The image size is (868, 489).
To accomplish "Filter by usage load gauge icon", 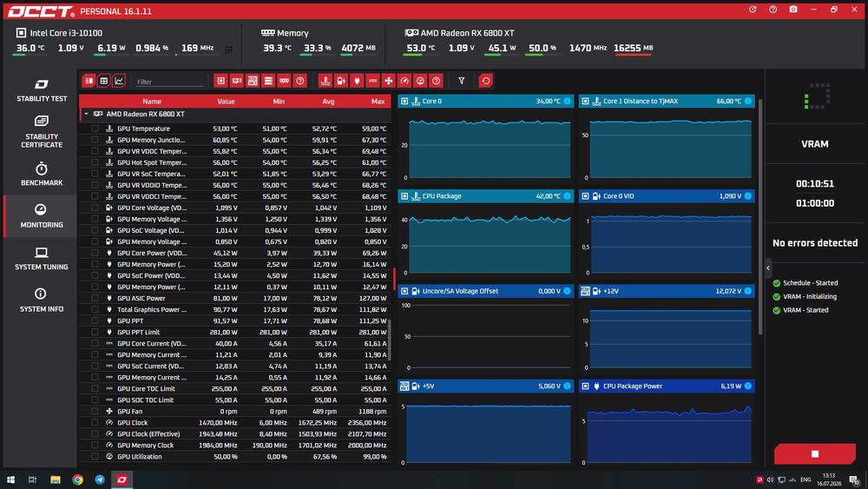I will pos(420,81).
